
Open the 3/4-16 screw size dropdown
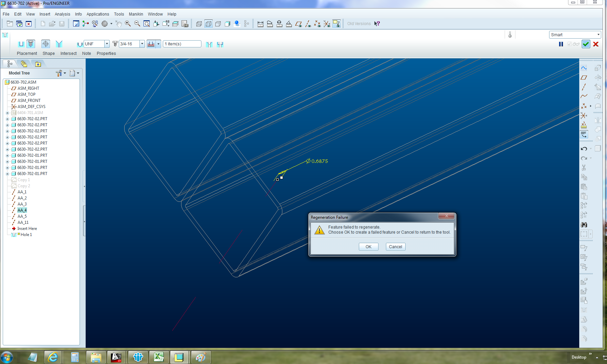point(142,44)
